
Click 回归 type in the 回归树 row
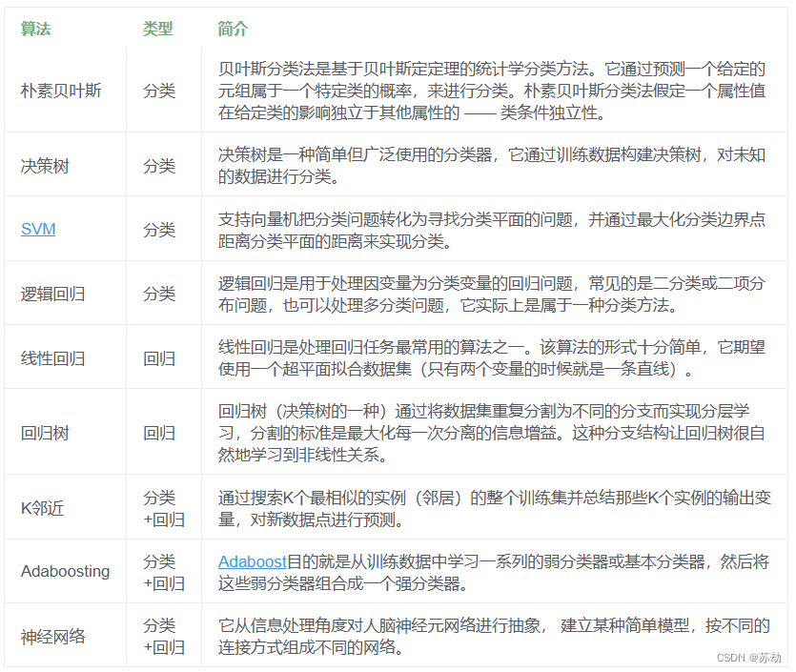click(x=159, y=433)
